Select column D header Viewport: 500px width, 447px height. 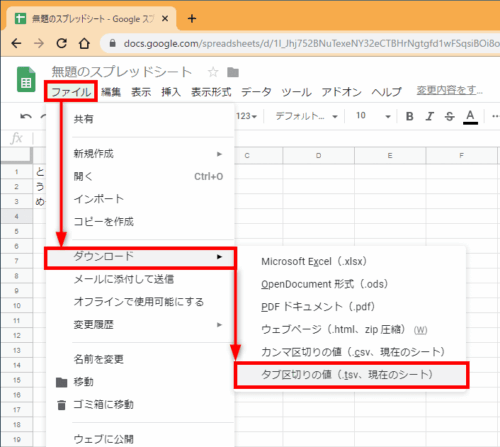coord(319,156)
